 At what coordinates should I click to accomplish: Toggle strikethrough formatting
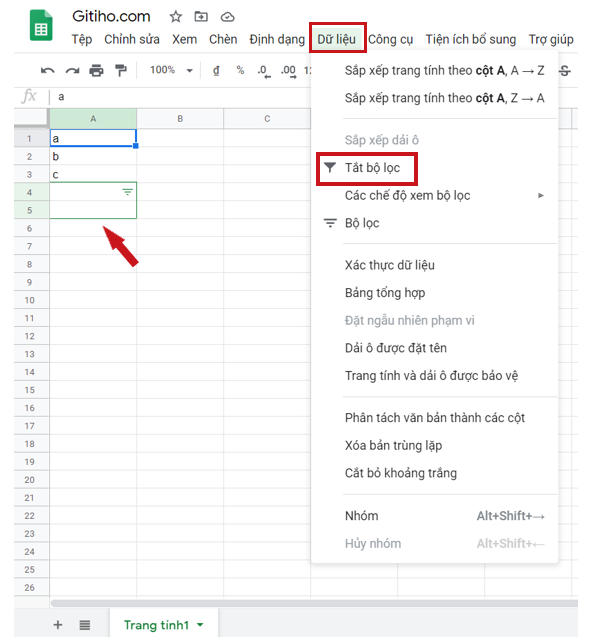[x=565, y=71]
